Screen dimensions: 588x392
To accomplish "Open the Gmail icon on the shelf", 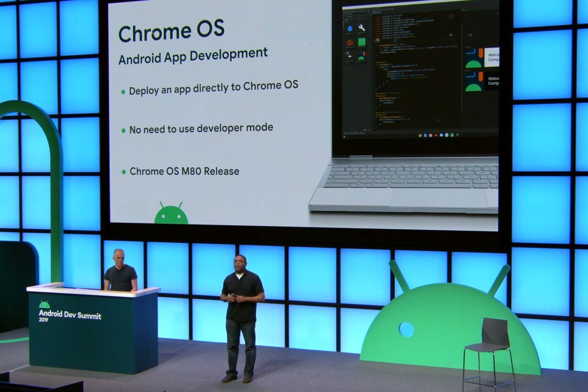I will pos(431,135).
